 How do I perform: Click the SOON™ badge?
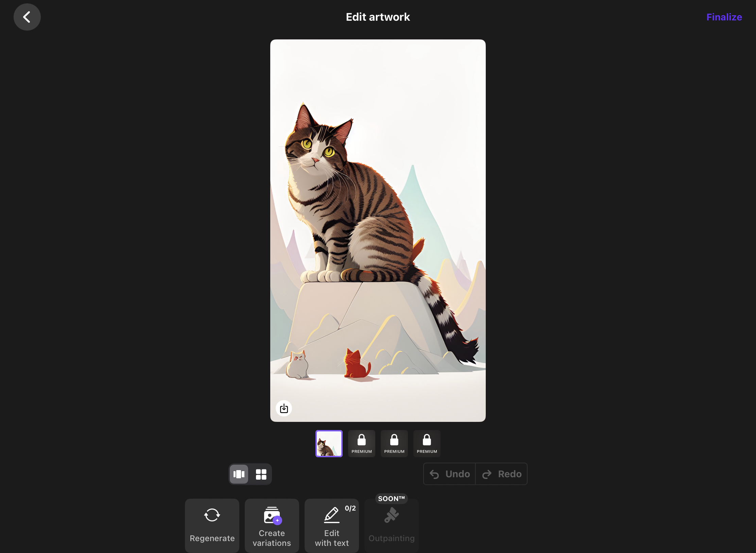tap(392, 499)
